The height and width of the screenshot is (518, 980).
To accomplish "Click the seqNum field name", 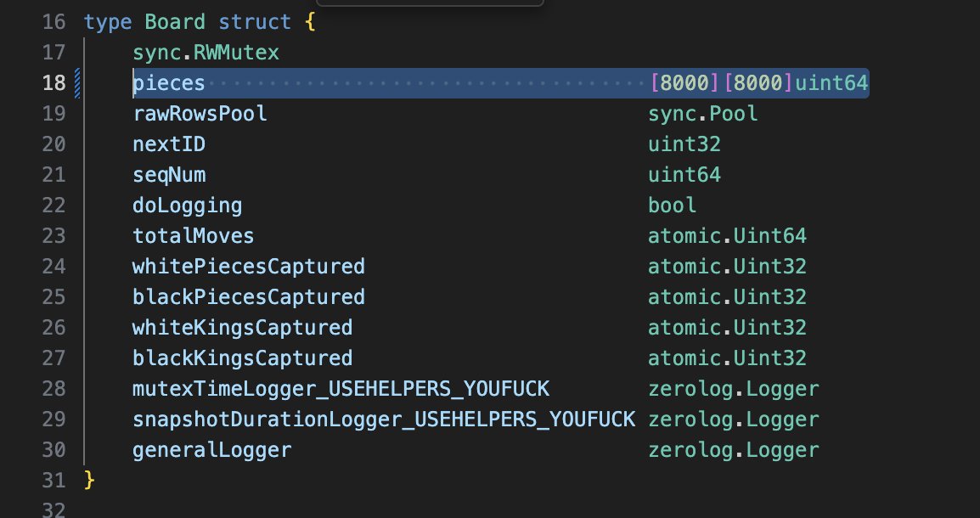I will tap(169, 175).
